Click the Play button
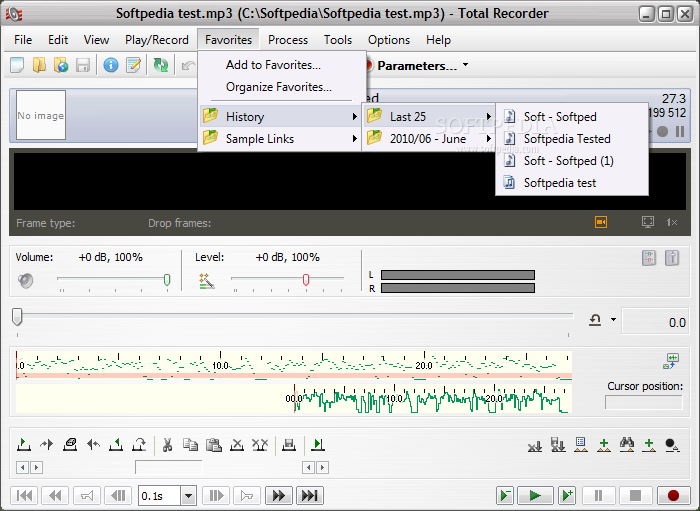This screenshot has height=511, width=700. pos(534,495)
